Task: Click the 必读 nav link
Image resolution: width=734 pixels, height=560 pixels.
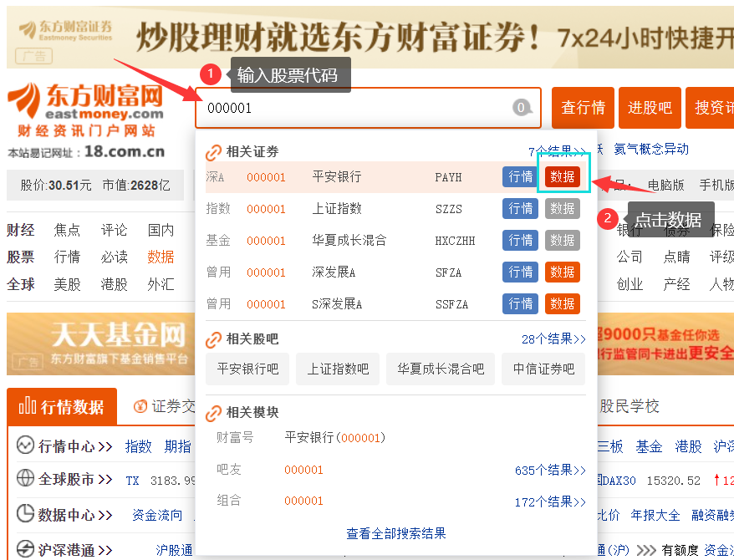Action: coord(114,257)
